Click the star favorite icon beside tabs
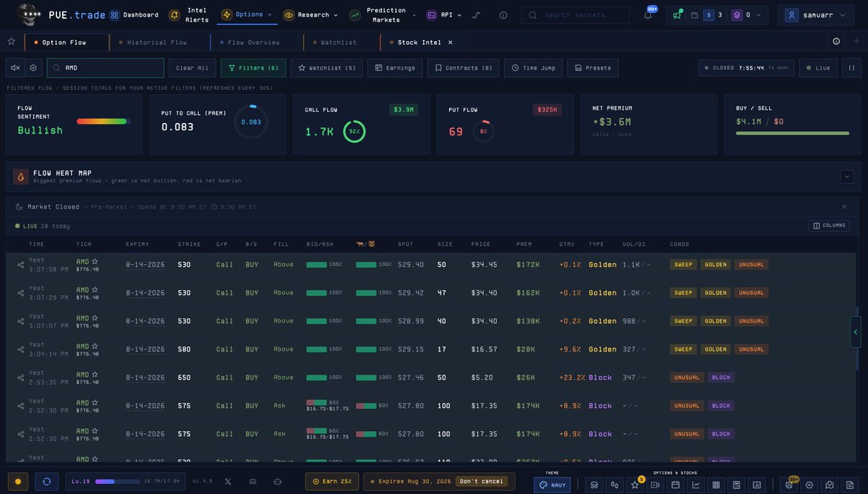The image size is (868, 494). tap(11, 42)
